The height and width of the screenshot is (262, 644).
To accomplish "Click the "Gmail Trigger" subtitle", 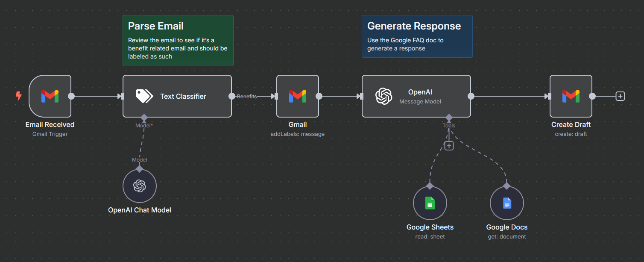I will click(50, 134).
